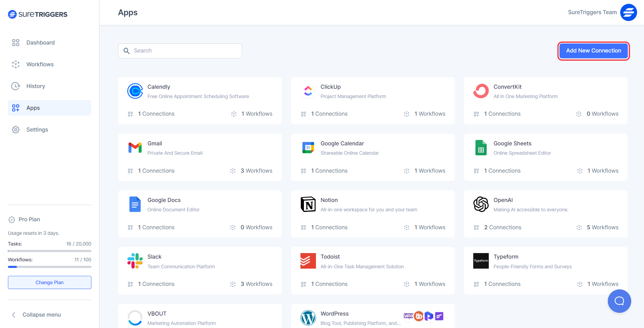The height and width of the screenshot is (328, 644).
Task: Click the Notion app icon
Action: 308,204
